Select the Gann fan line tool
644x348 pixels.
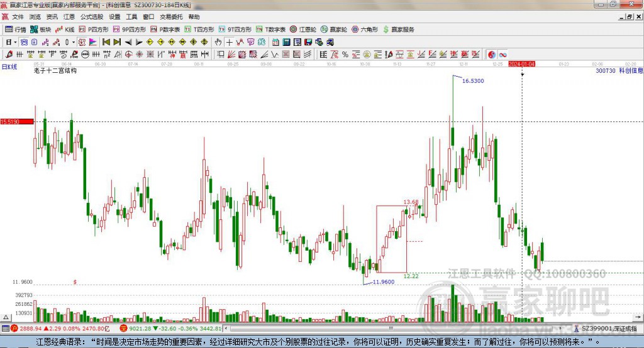coord(231,54)
